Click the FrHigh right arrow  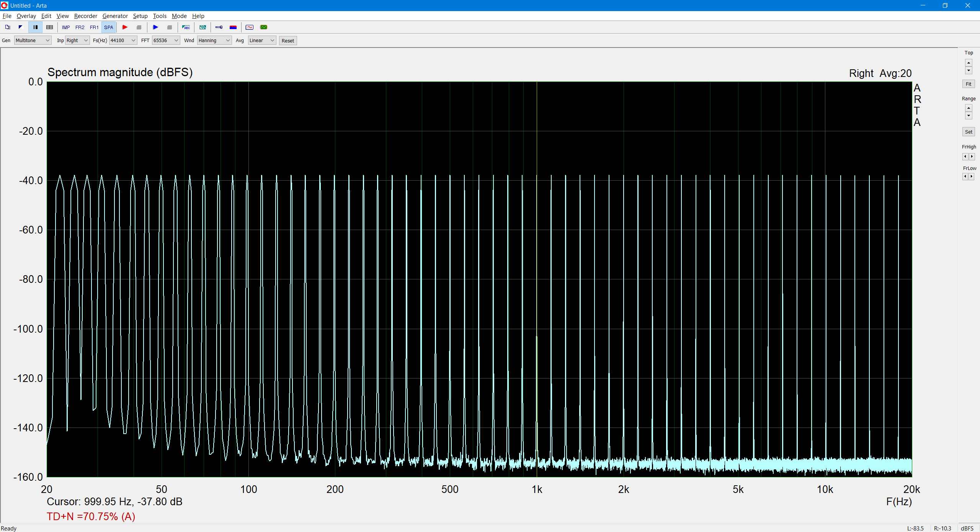click(972, 157)
